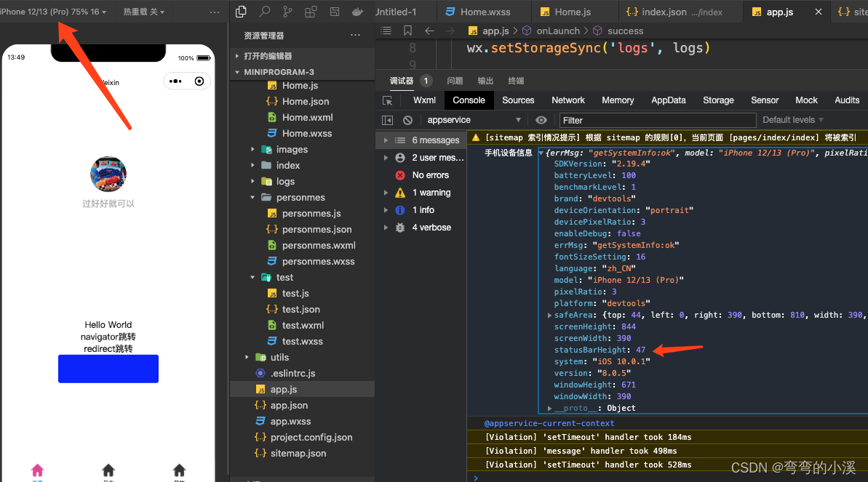
Task: Click the bookmark icon in editor toolbar
Action: [x=407, y=31]
